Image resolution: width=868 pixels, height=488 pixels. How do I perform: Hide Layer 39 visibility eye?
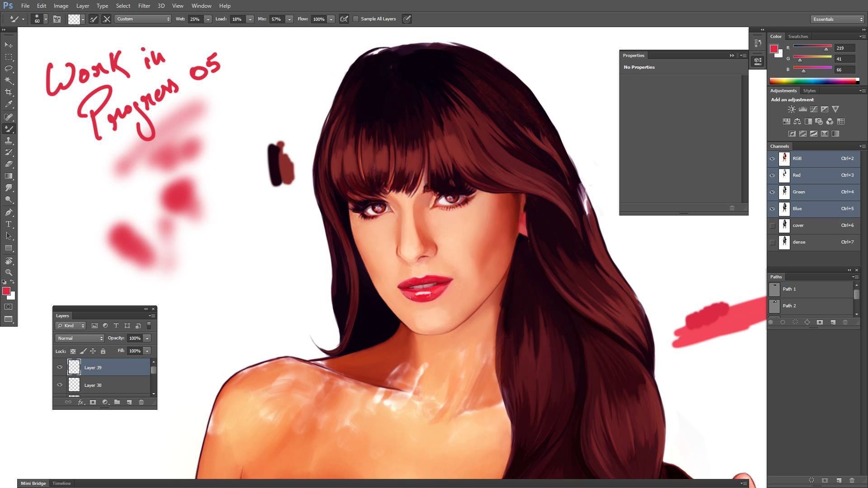pos(60,367)
